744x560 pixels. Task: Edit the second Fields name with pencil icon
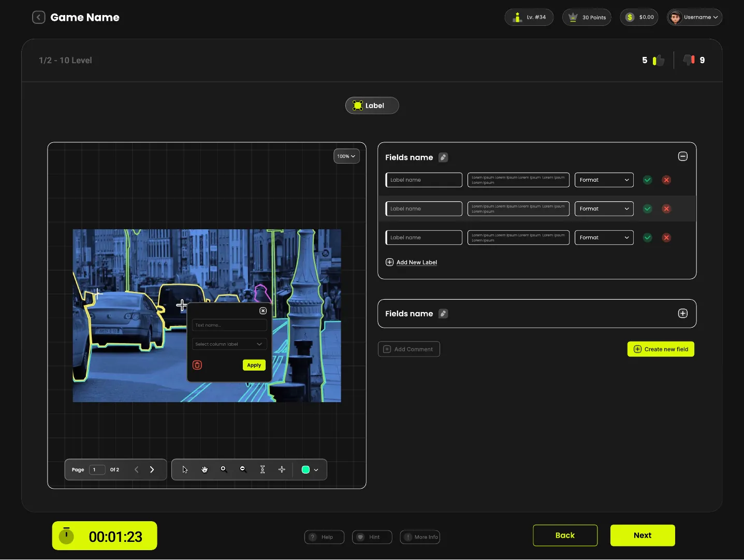[443, 314]
